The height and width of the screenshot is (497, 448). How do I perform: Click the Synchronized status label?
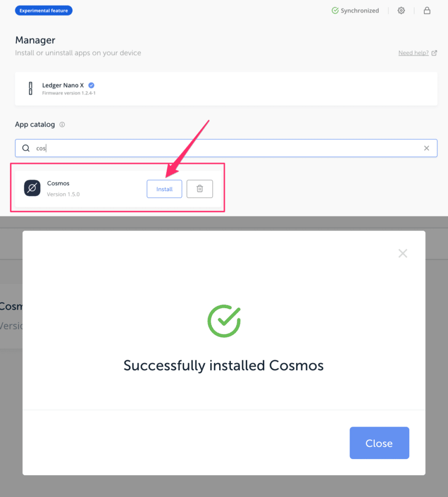(x=360, y=10)
